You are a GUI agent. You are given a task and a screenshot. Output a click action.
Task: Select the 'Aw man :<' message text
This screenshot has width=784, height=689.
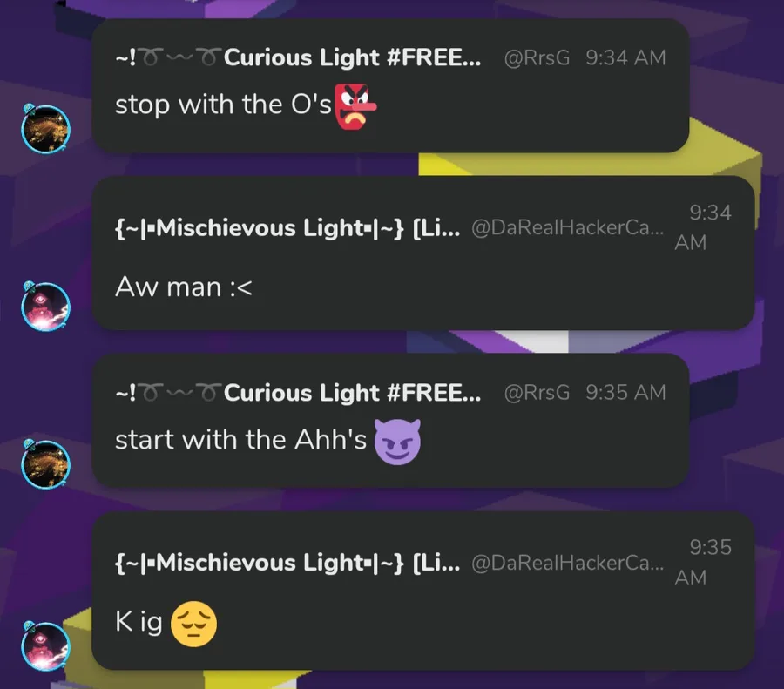point(184,287)
